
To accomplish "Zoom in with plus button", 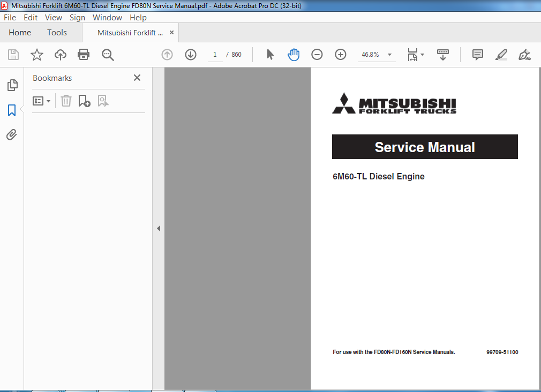I will click(x=341, y=55).
